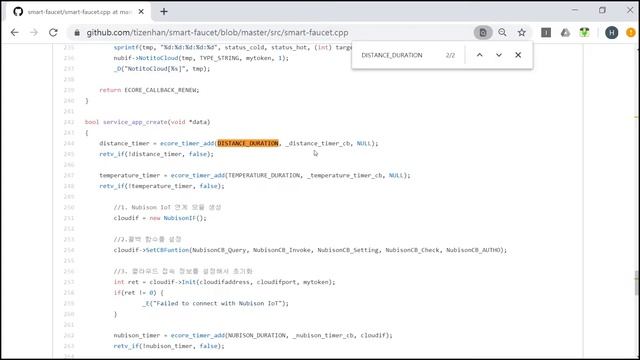The width and height of the screenshot is (640, 360).
Task: Click the NotitoCloud call on line 236
Action: tap(157, 58)
